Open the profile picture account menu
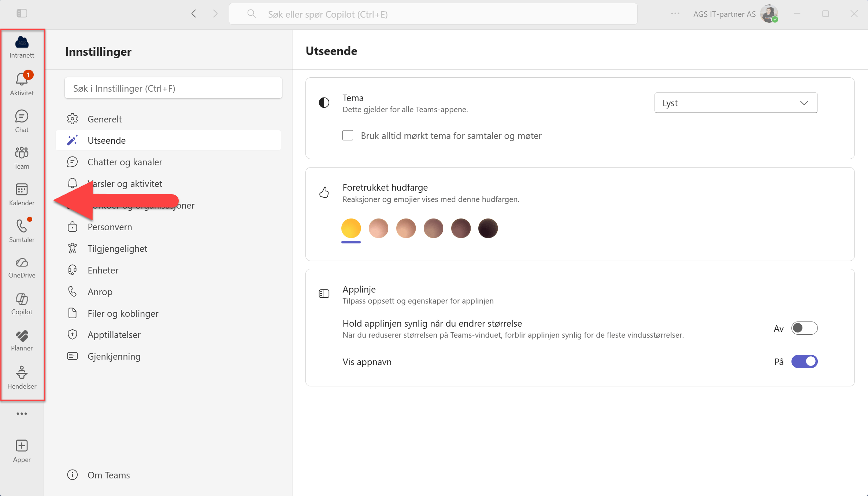Image resolution: width=868 pixels, height=496 pixels. pyautogui.click(x=769, y=14)
